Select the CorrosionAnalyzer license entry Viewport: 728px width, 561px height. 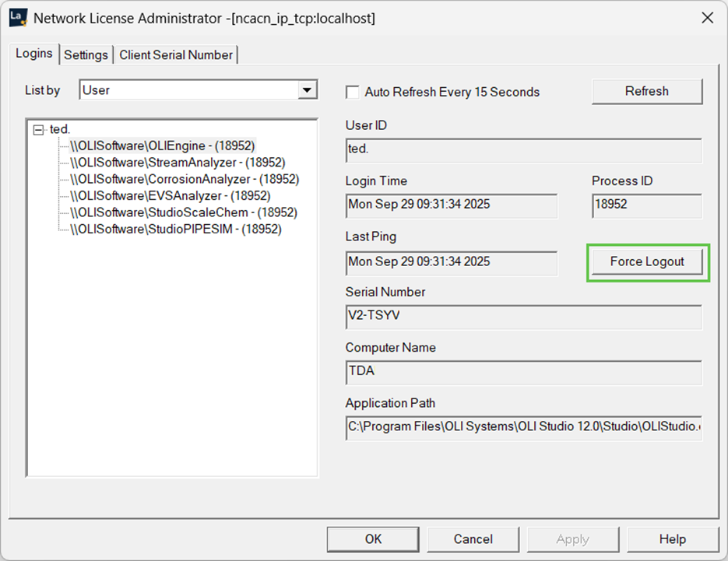(x=185, y=179)
